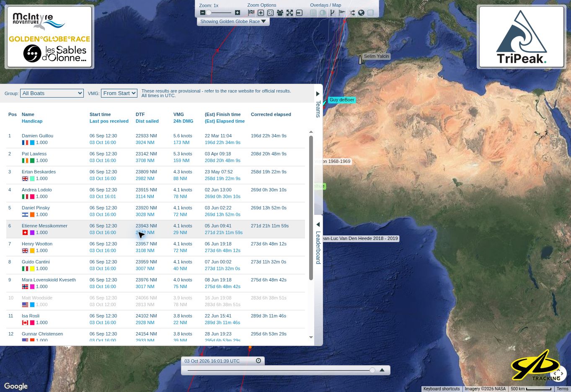
Task: Click the up triangle on the timeline bar
Action: click(382, 370)
